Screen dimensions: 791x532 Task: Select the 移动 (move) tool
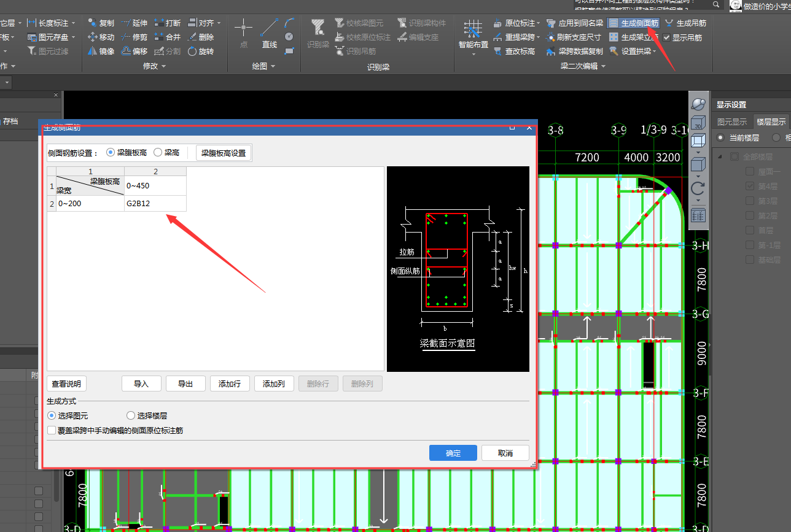pos(101,37)
